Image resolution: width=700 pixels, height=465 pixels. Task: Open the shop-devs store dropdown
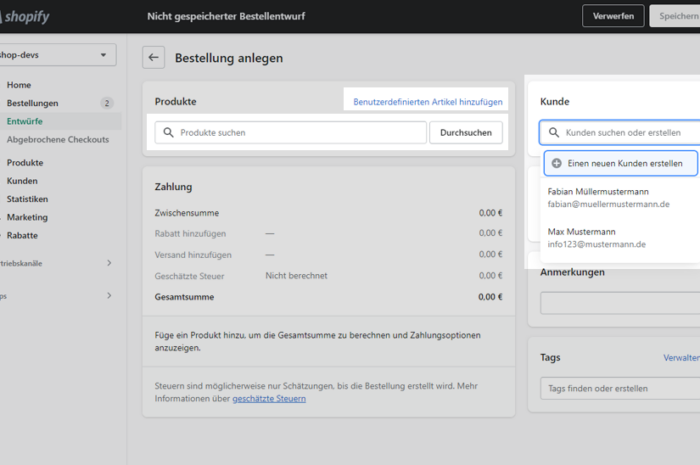tap(56, 55)
